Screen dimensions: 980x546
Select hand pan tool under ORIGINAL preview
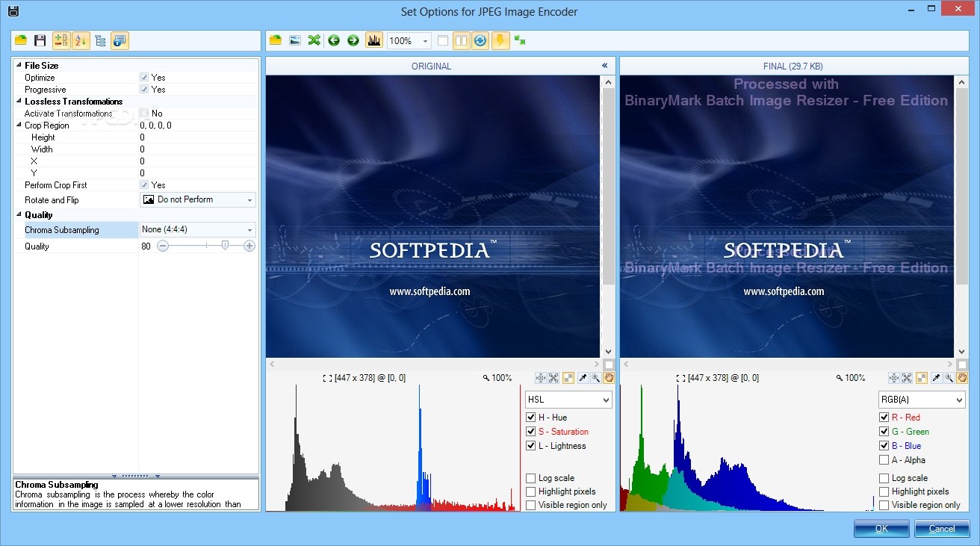(608, 378)
